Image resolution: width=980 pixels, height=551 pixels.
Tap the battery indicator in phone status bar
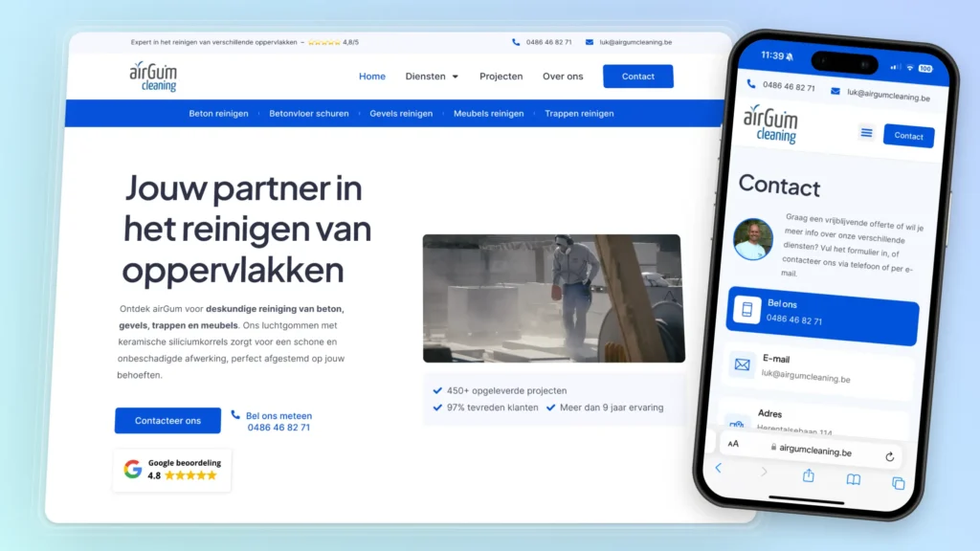point(925,68)
